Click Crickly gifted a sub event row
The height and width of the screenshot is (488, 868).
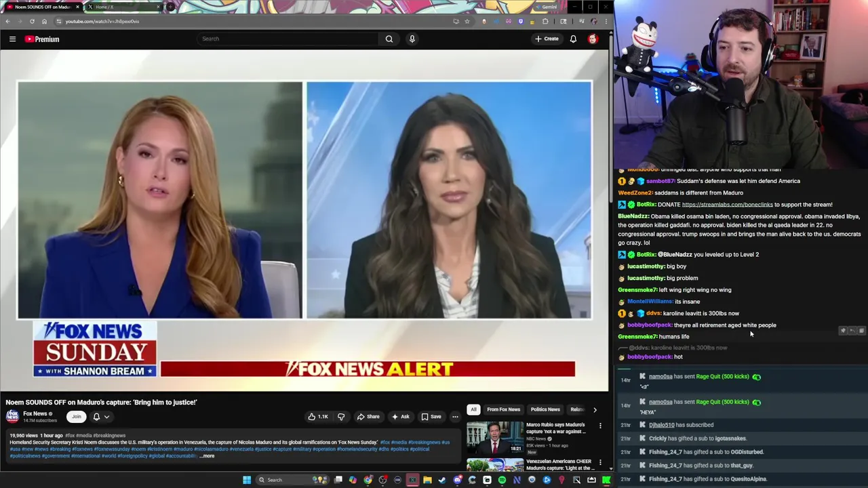[741, 439]
